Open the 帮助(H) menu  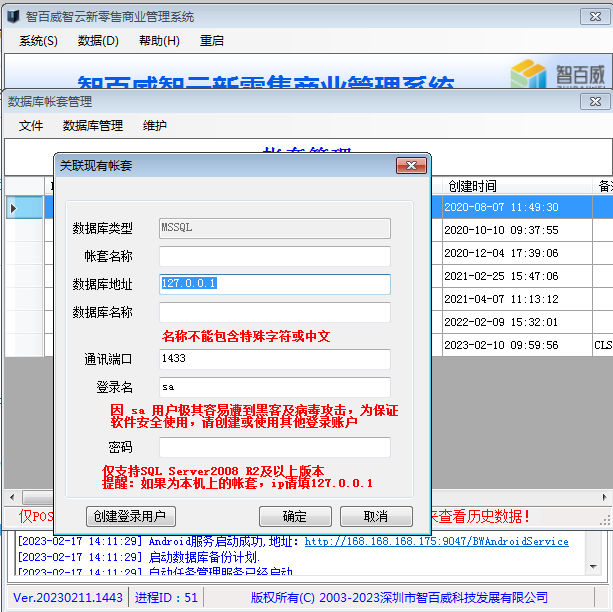tap(159, 41)
